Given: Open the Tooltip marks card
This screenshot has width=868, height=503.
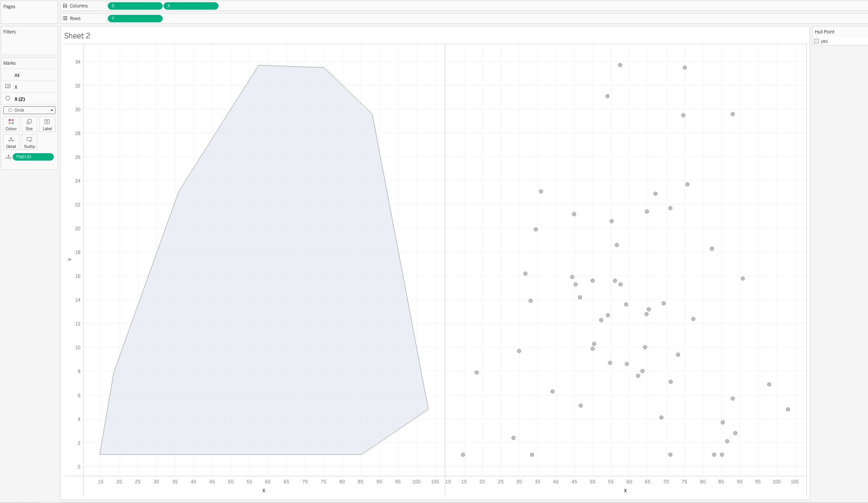Looking at the screenshot, I should [x=29, y=142].
